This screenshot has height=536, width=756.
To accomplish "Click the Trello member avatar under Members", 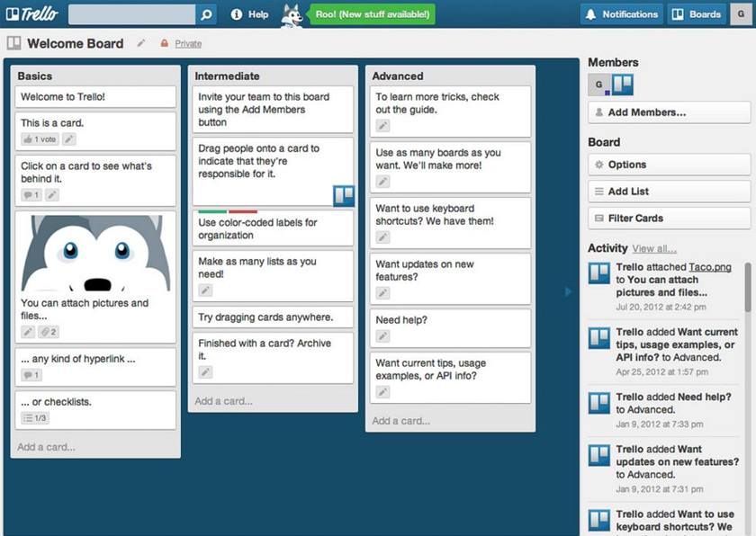I will 623,85.
